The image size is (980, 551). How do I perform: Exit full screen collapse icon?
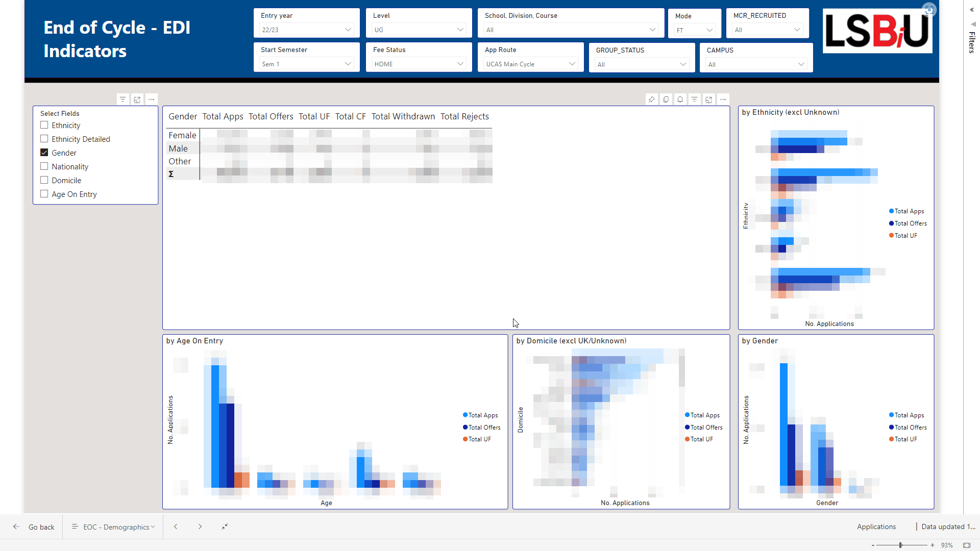point(225,527)
